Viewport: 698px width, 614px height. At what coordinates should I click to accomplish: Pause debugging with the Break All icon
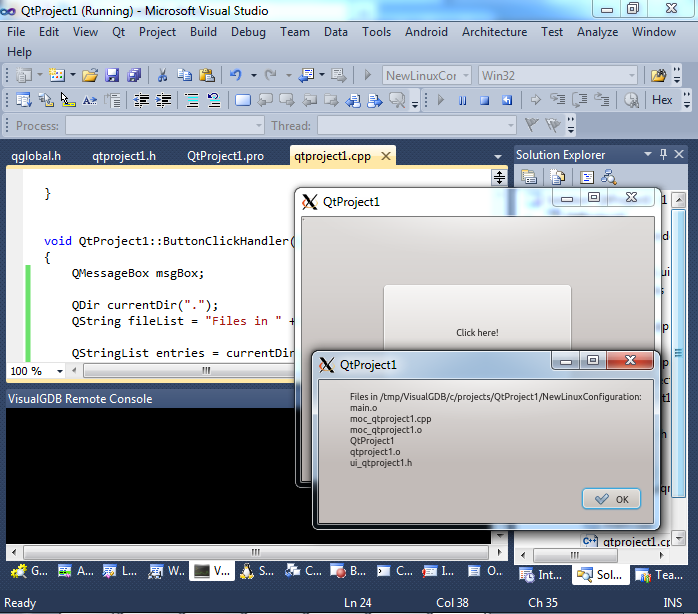(x=463, y=100)
